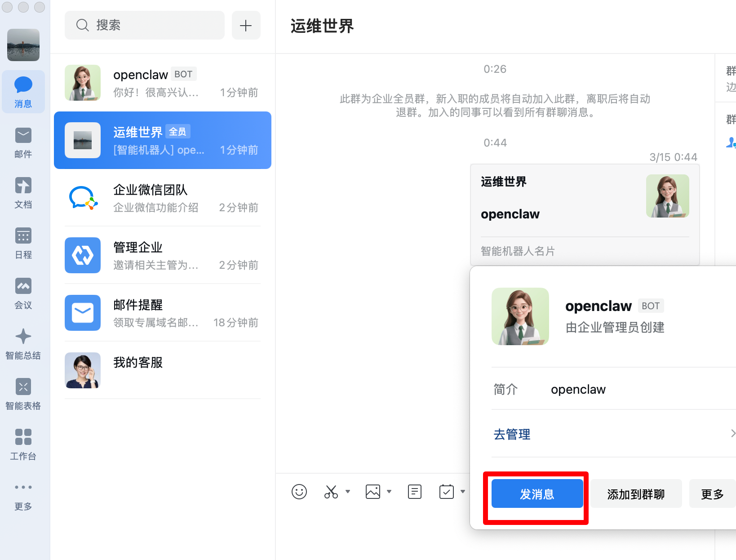Select the openclaw BOT conversation
Image resolution: width=736 pixels, height=560 pixels.
(x=162, y=83)
